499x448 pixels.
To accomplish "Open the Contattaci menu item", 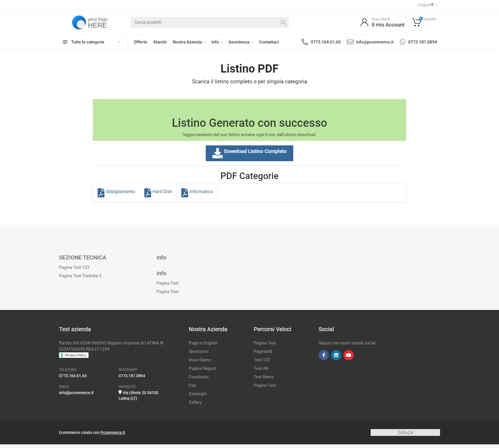I will tap(269, 42).
